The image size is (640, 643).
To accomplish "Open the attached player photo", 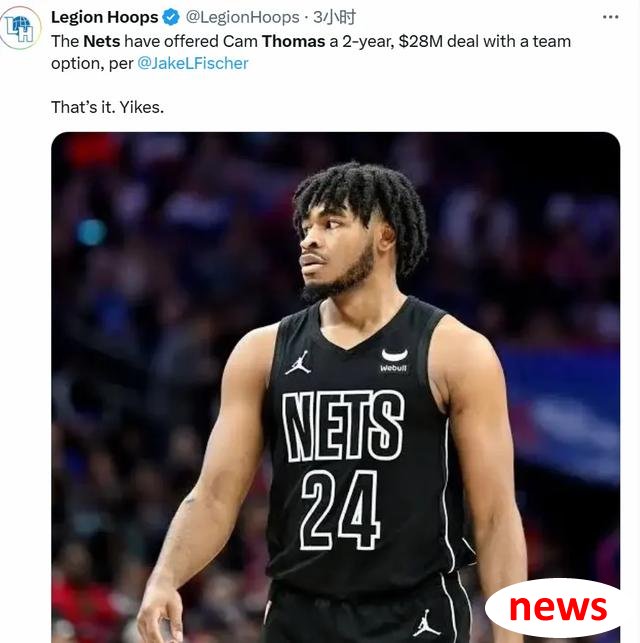I will (x=335, y=387).
